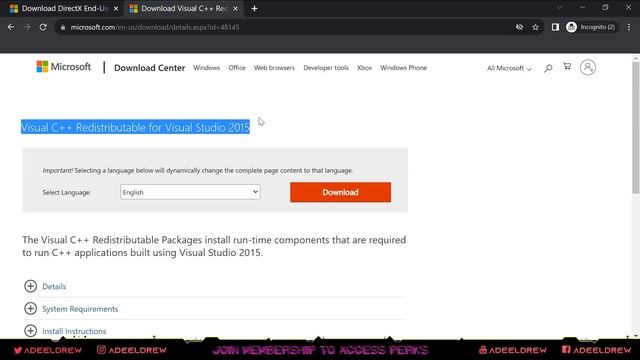
Task: Click the Select Language label
Action: click(67, 192)
